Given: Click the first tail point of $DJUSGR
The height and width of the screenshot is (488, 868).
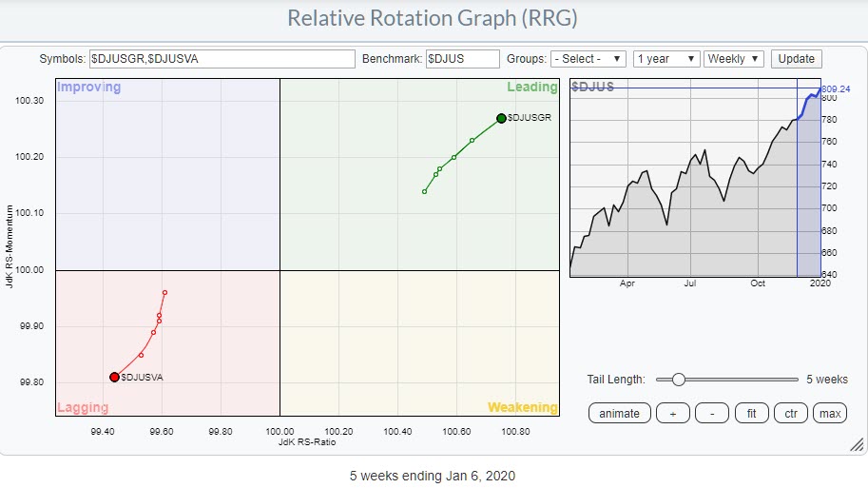Looking at the screenshot, I should pos(424,191).
